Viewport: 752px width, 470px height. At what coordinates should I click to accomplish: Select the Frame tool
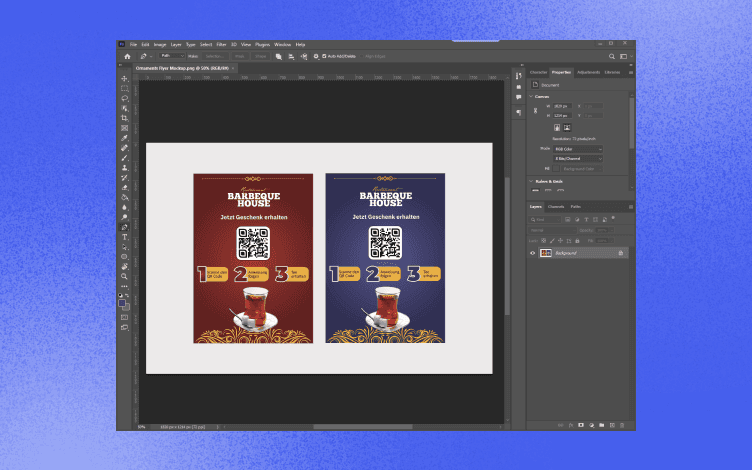[x=125, y=128]
